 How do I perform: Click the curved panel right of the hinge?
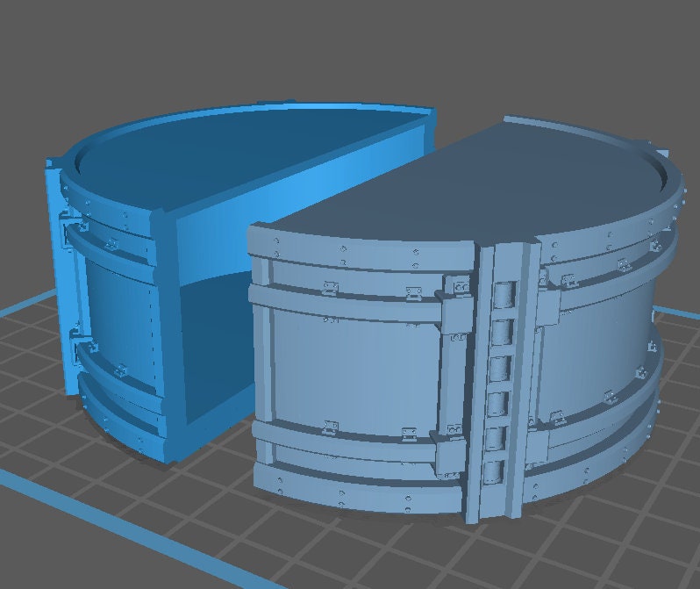pos(596,351)
